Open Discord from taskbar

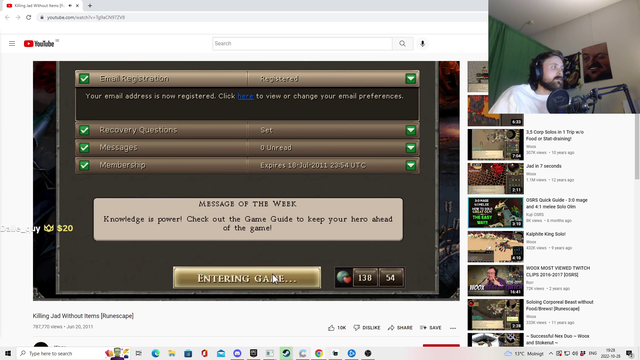tap(237, 353)
